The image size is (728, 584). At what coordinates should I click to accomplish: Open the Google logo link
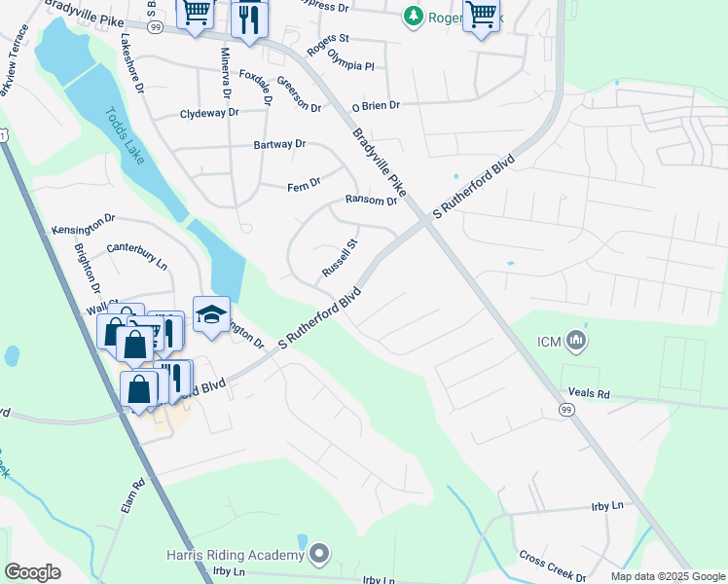tap(32, 572)
